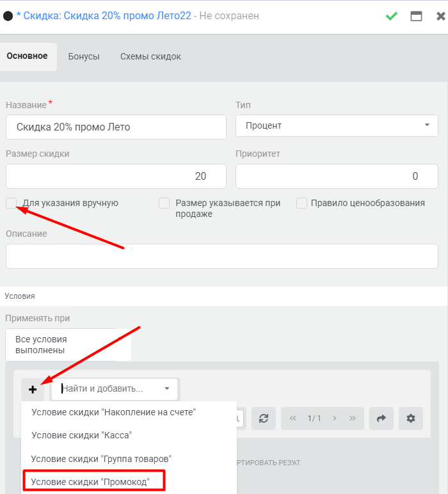Maximize the discount form window
This screenshot has height=494, width=448.
click(416, 16)
